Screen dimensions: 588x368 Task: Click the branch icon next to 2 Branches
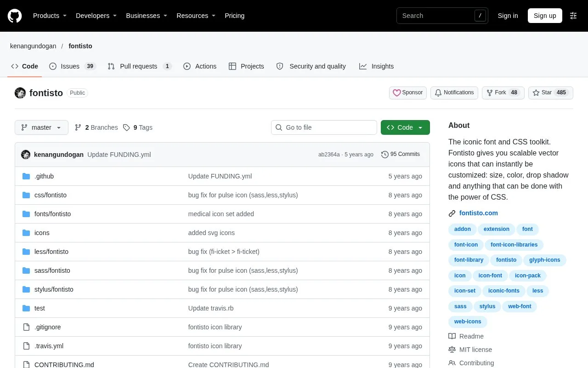pos(78,127)
